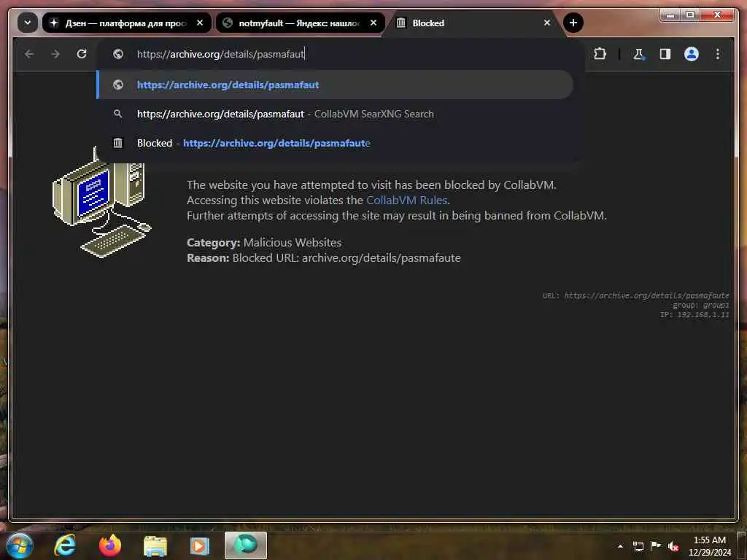The height and width of the screenshot is (560, 747).
Task: Close the notmyfault tab
Action: point(373,23)
